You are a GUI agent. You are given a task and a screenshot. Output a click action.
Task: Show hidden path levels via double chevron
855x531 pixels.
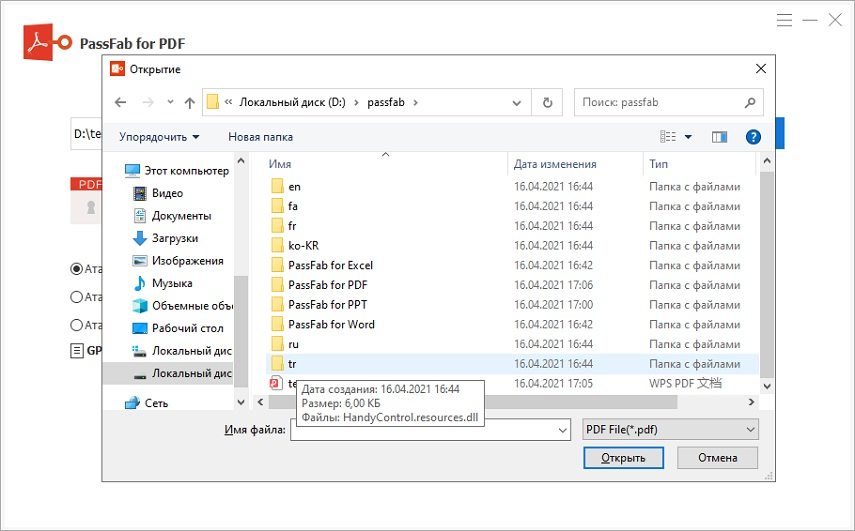[228, 102]
